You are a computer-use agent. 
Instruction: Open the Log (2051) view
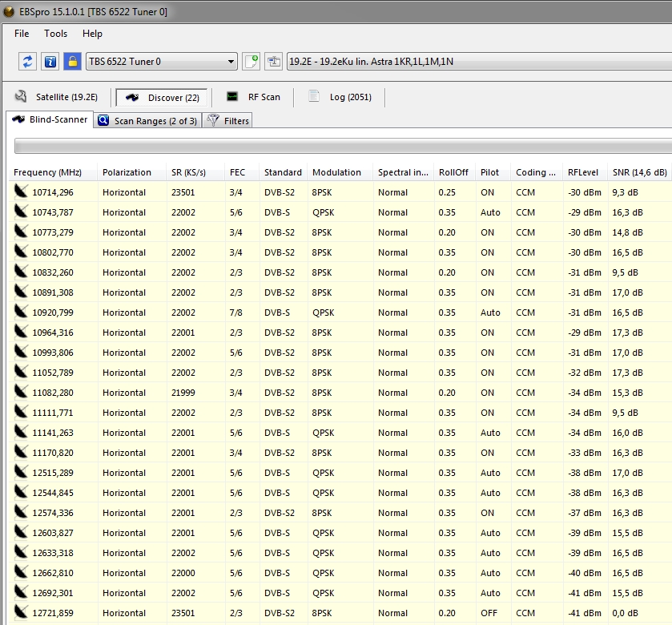coord(340,97)
